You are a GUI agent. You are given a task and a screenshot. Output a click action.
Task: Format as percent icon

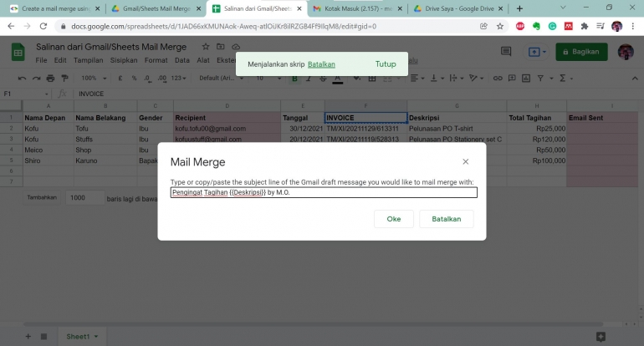(x=134, y=78)
